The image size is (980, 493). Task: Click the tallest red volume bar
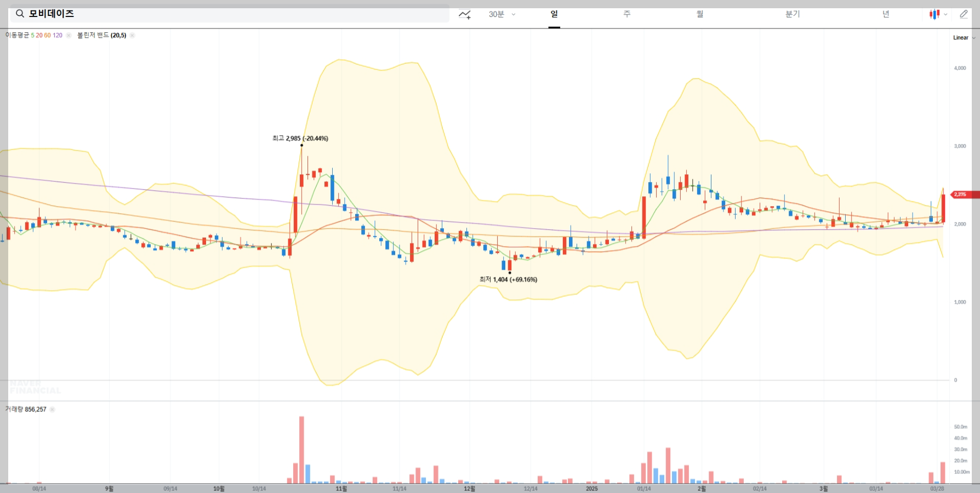click(301, 450)
